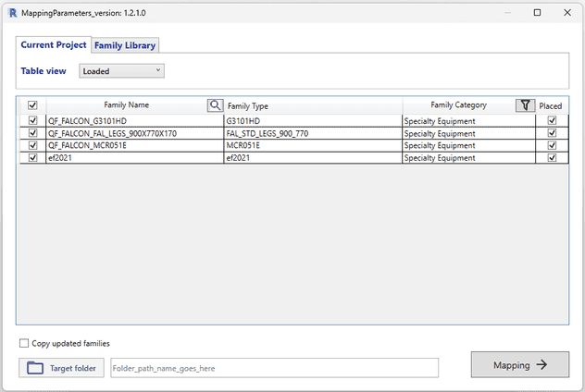Click the MCR051E family type cell
Screen dimensions: 585x392
click(313, 145)
